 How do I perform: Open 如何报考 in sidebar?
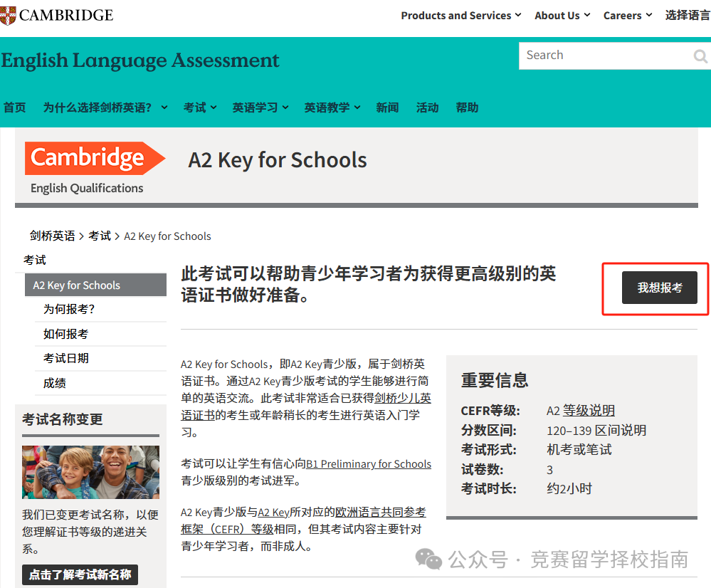[x=65, y=335]
